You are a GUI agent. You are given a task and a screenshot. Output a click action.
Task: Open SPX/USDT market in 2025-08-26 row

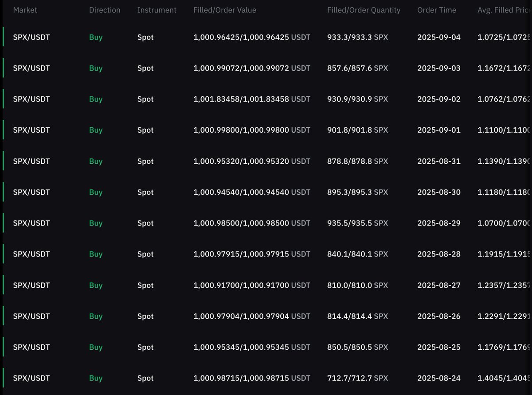31,316
